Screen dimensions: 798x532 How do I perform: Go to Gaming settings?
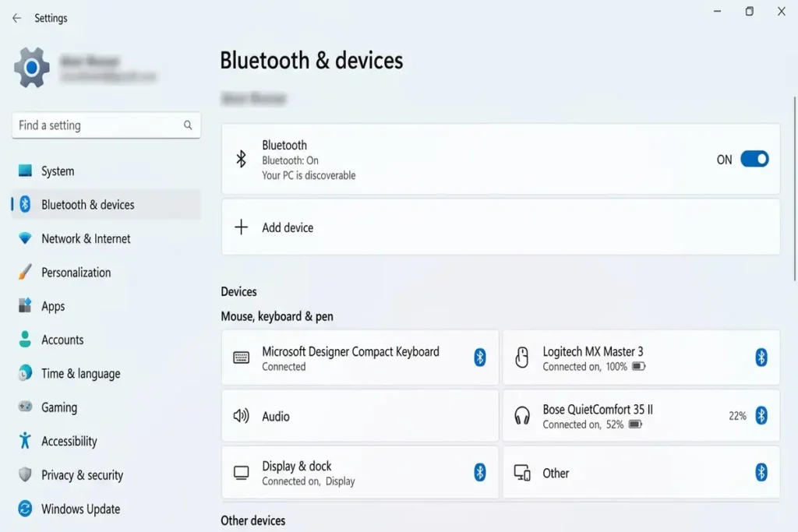106,407
